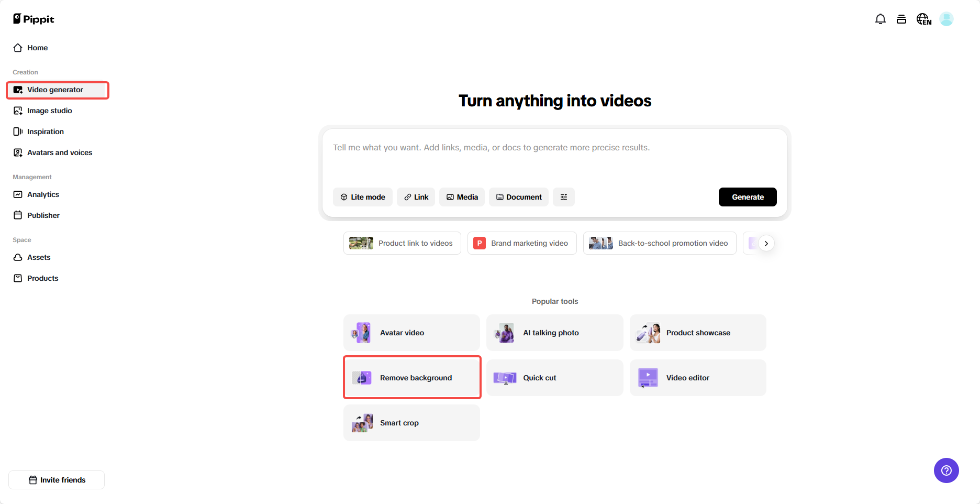Open Assets space
980x504 pixels.
coord(57,257)
